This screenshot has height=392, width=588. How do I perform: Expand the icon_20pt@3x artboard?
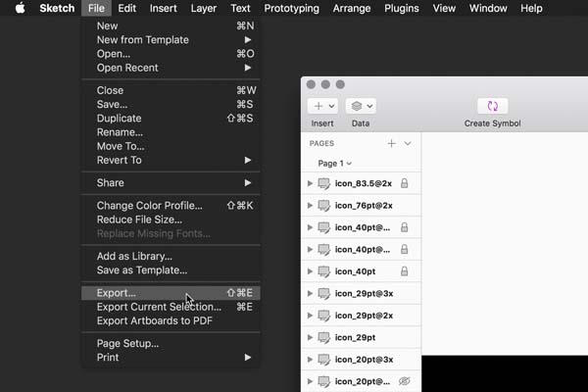point(310,360)
